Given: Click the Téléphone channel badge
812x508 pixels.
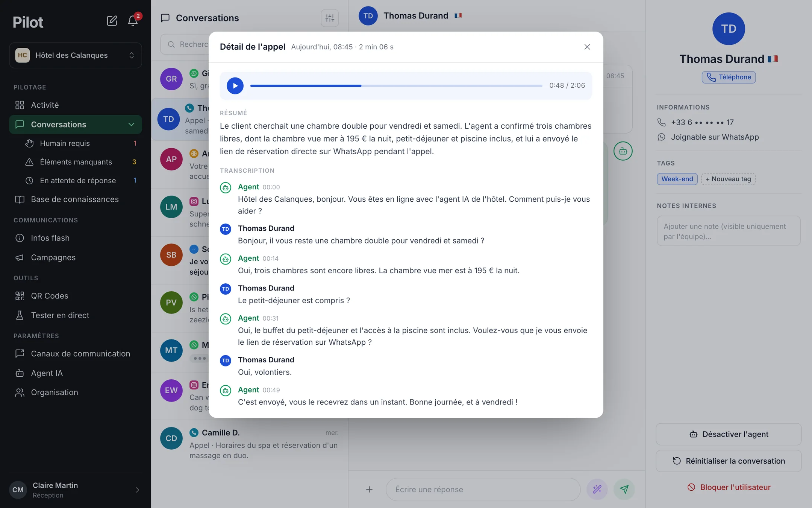Looking at the screenshot, I should pos(729,77).
